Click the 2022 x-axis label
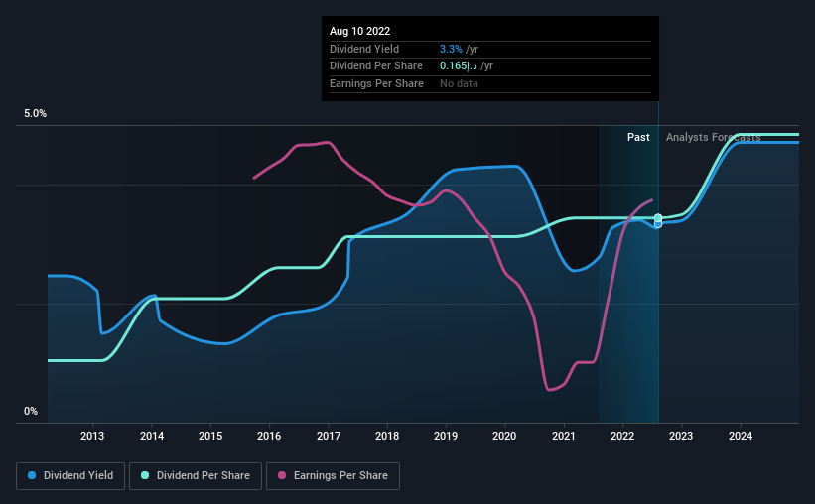This screenshot has width=815, height=504. pos(622,436)
